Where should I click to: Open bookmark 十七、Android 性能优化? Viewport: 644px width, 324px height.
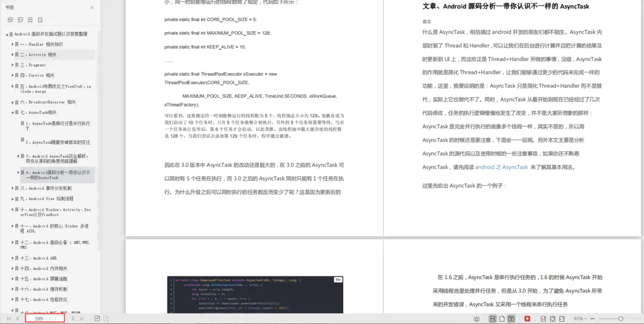[x=43, y=300]
